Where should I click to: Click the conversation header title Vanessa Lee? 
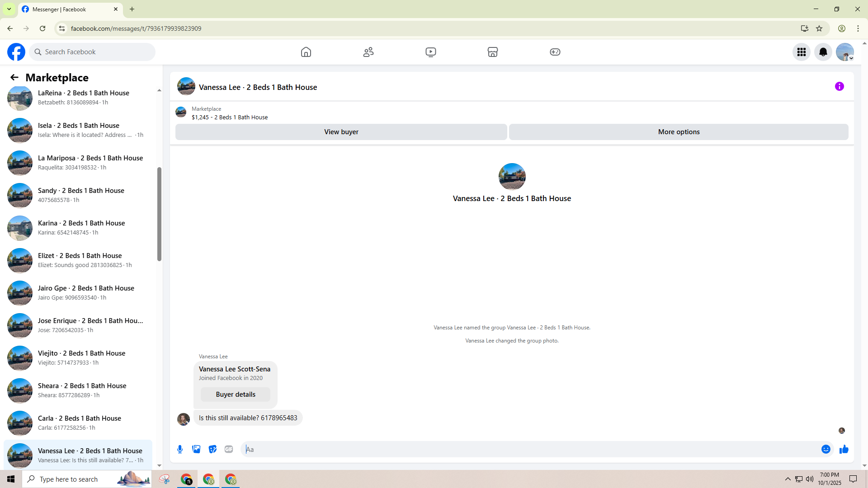click(258, 87)
